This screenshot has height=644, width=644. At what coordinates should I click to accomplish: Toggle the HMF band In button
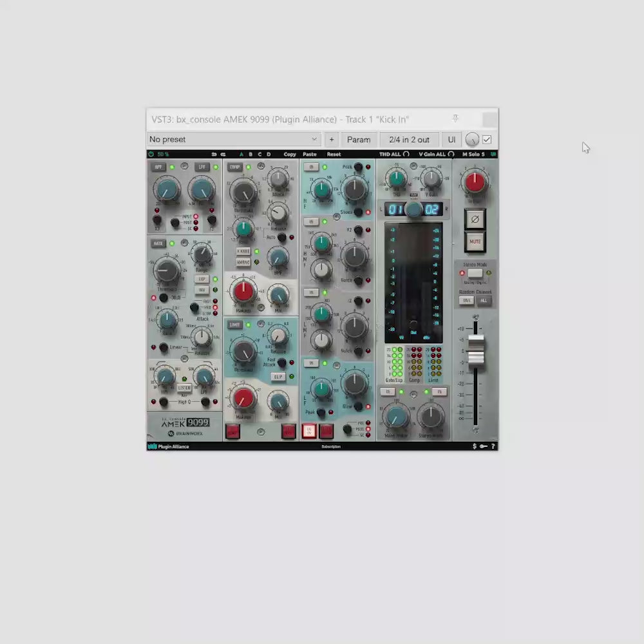pyautogui.click(x=311, y=222)
